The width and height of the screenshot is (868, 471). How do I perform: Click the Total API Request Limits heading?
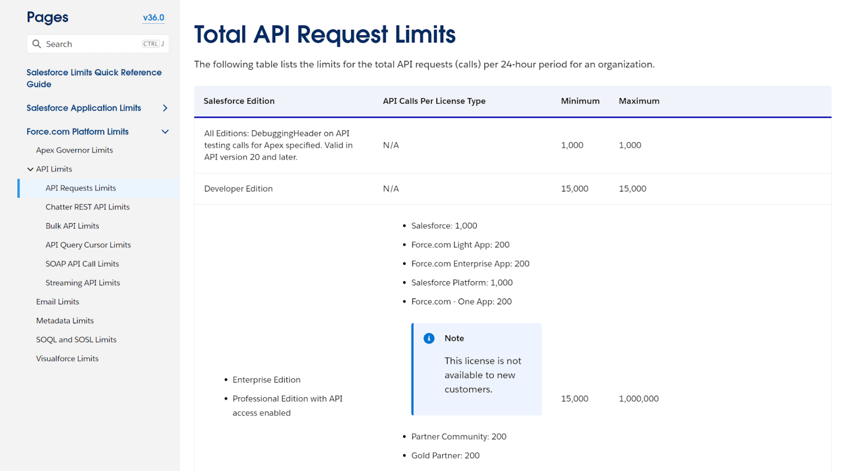tap(325, 35)
